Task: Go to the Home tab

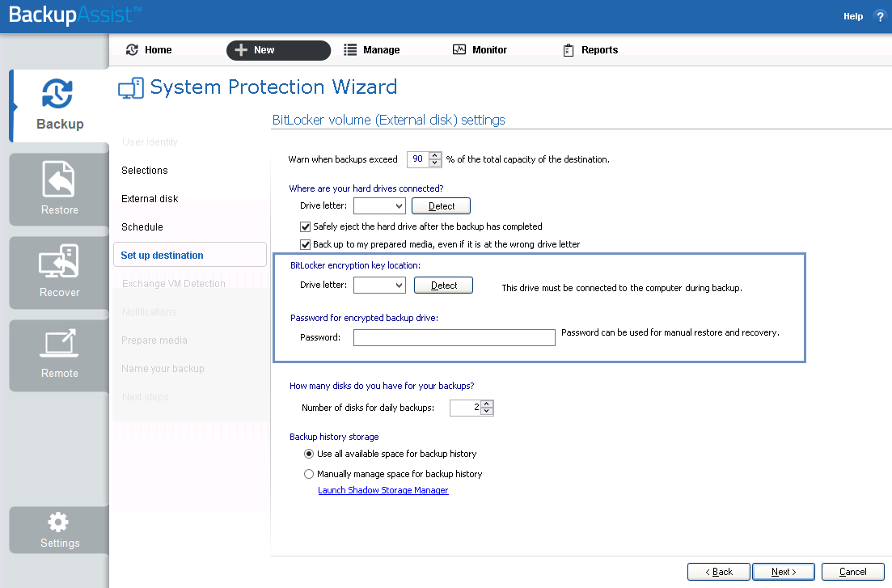Action: 159,50
